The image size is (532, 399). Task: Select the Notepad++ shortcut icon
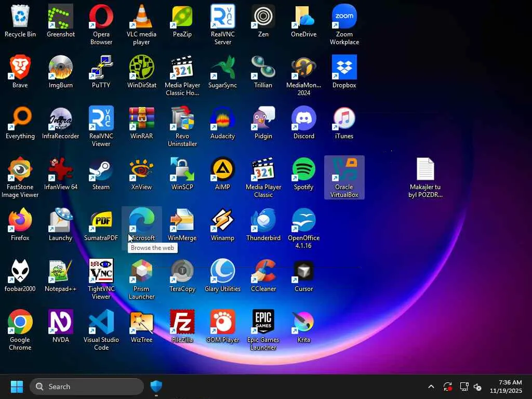[x=60, y=272]
